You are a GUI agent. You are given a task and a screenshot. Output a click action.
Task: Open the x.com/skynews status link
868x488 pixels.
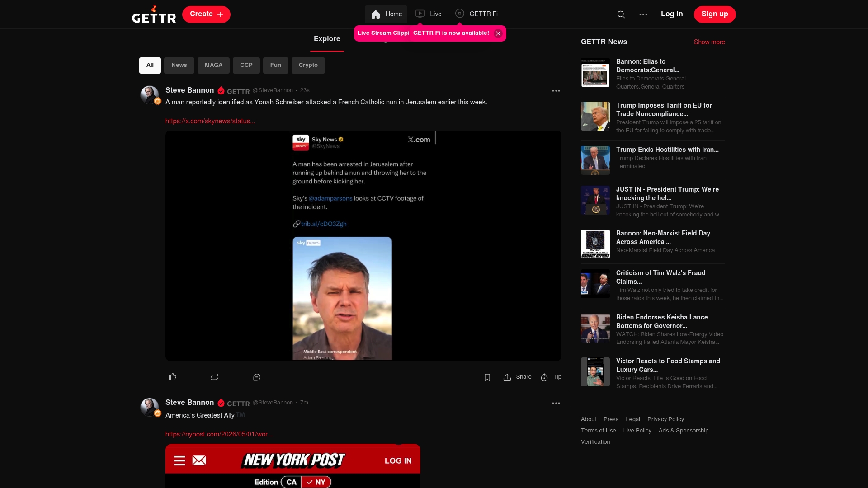(x=210, y=121)
